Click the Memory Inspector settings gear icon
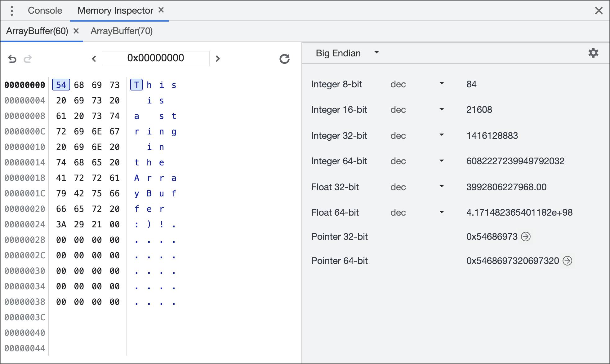The image size is (610, 364). click(593, 53)
